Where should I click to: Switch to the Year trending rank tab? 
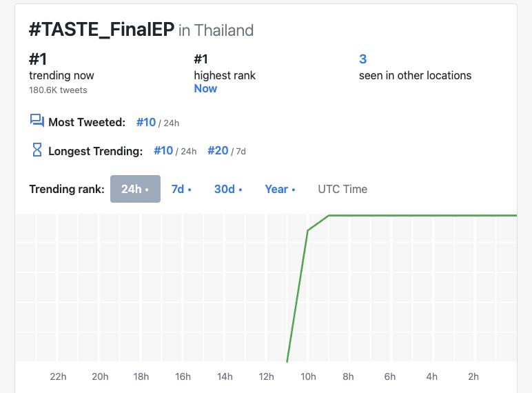(x=280, y=189)
